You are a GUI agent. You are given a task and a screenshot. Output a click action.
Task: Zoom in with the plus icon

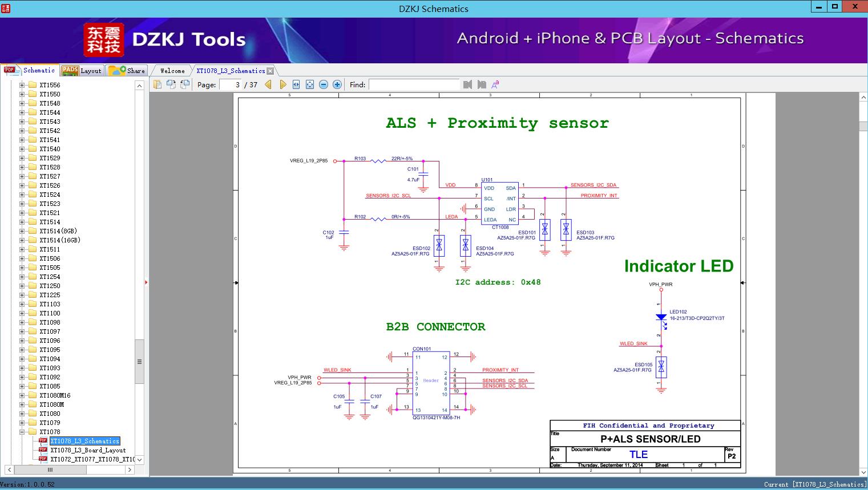337,84
